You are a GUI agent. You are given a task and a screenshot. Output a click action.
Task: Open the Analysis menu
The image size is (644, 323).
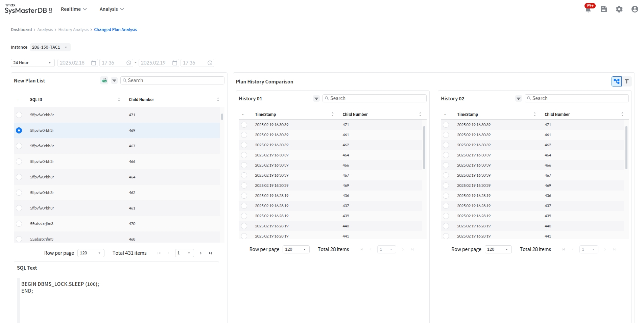(112, 9)
